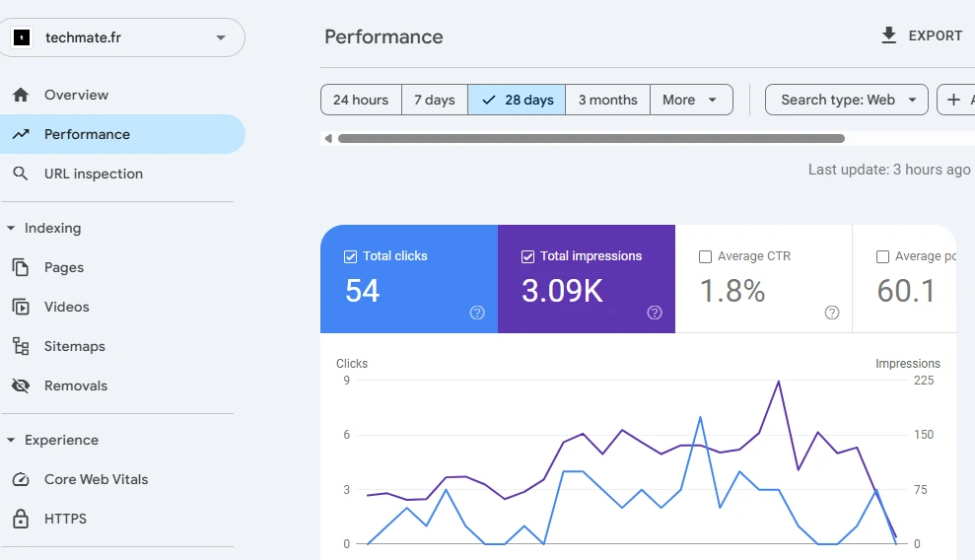The image size is (975, 560).
Task: Open the techmate.fr property dropdown
Action: 122,37
